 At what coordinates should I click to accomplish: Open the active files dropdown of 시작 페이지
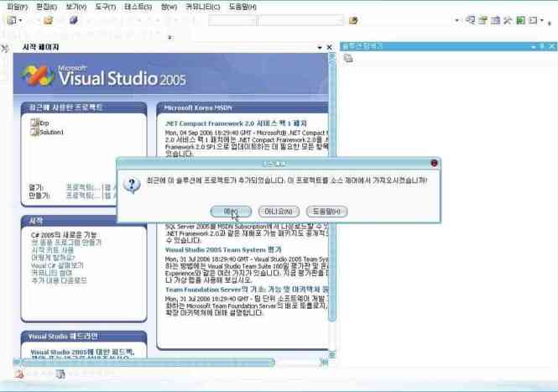tap(320, 47)
